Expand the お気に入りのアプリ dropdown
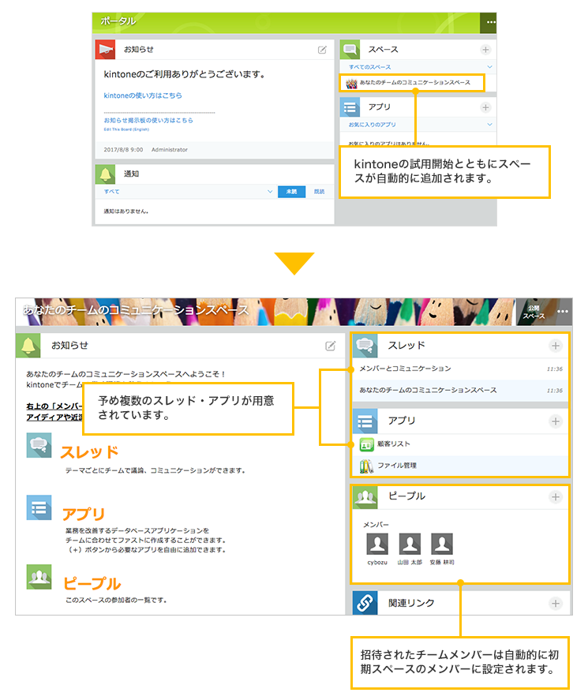This screenshot has height=700, width=588. point(489,125)
